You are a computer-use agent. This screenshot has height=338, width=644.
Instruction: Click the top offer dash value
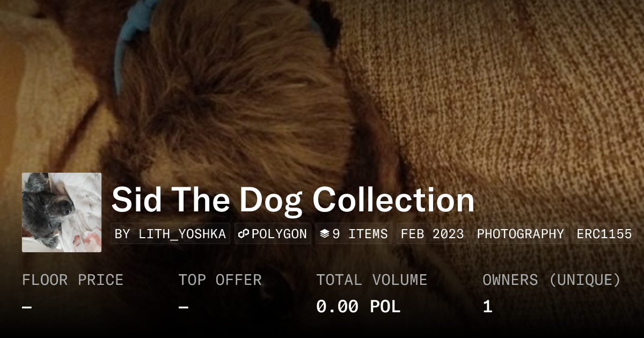[x=183, y=307]
